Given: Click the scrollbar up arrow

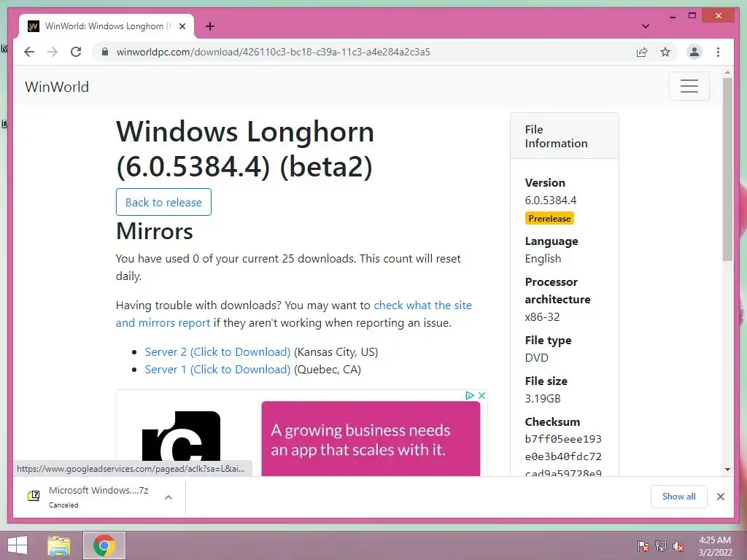Looking at the screenshot, I should [727, 73].
